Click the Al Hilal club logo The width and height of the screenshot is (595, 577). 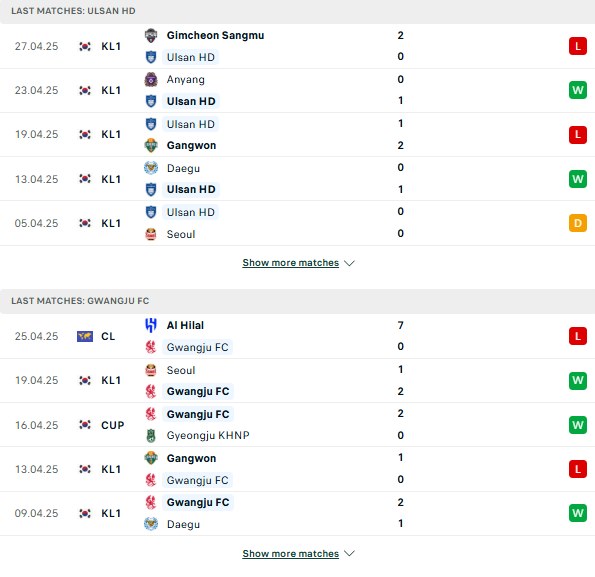(x=151, y=325)
